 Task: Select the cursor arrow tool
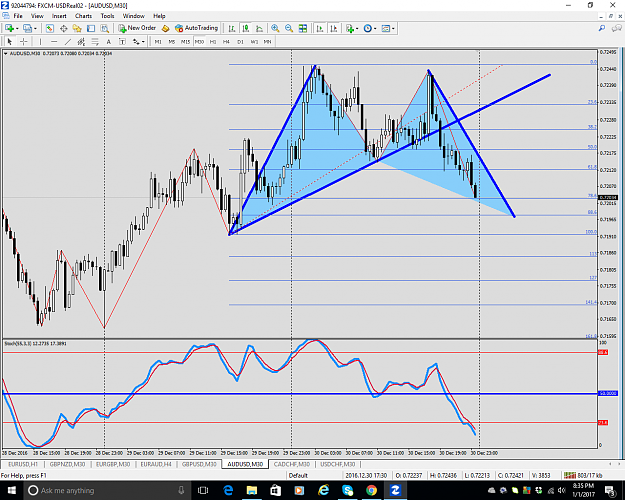click(10, 41)
